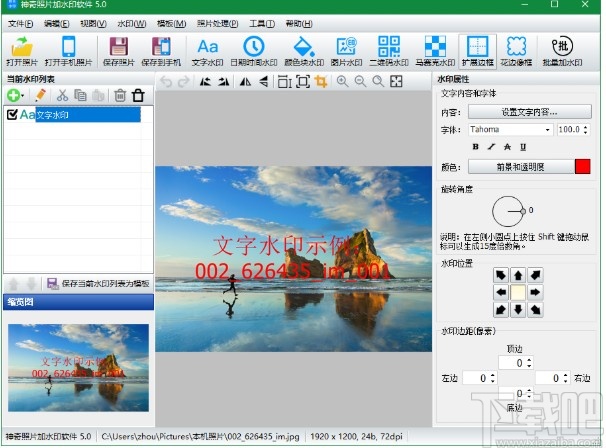Rotate photo right icon
Image resolution: width=606 pixels, height=448 pixels.
223,82
